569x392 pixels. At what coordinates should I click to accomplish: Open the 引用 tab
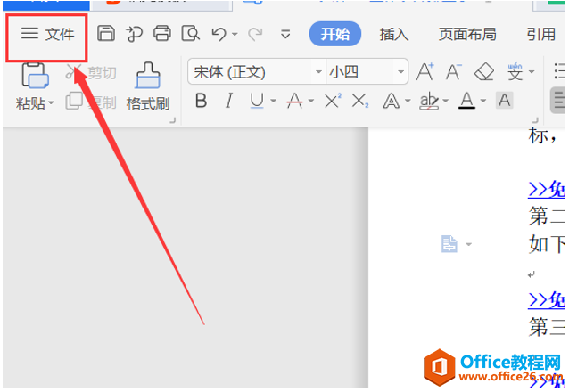[541, 34]
